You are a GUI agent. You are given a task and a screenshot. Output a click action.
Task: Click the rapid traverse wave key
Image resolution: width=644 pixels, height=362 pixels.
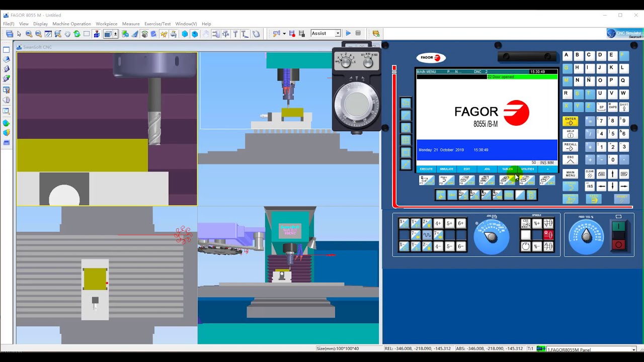[x=427, y=235]
